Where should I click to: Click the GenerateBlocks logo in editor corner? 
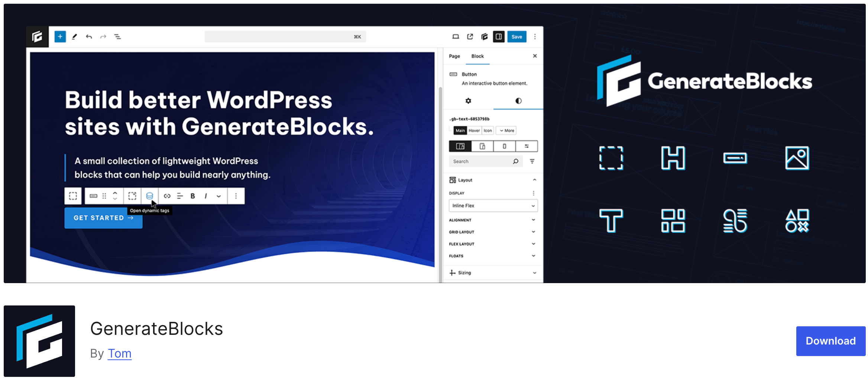pyautogui.click(x=37, y=36)
